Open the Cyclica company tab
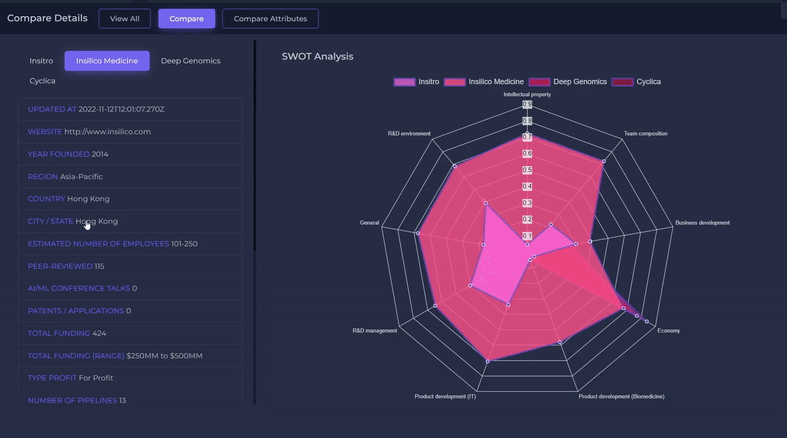The height and width of the screenshot is (438, 787). [42, 81]
